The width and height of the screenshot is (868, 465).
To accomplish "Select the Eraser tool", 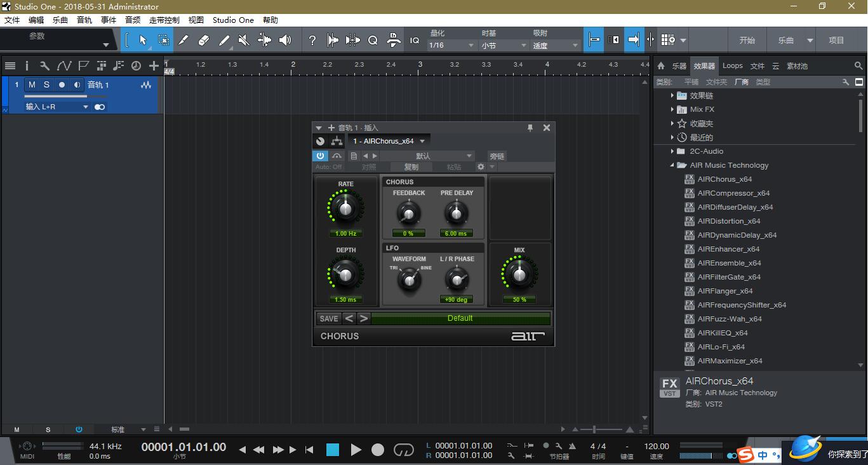I will 203,40.
